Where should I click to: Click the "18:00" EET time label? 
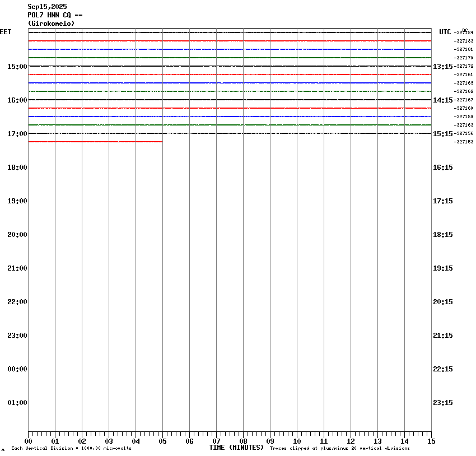17,167
